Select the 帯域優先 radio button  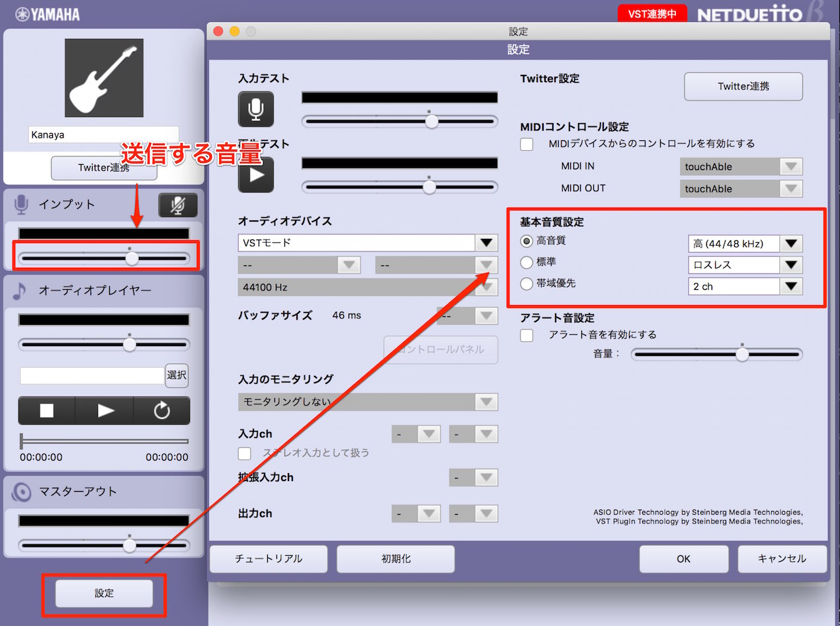coord(527,283)
